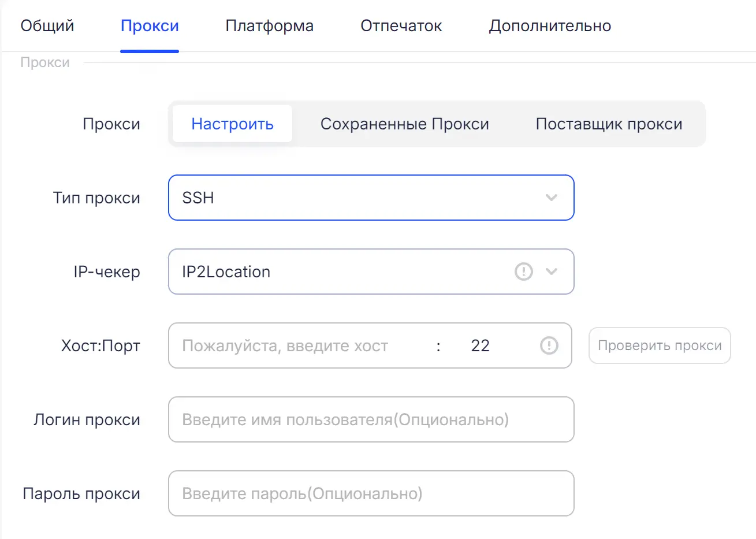Choose the Настроить proxy option

tap(232, 124)
